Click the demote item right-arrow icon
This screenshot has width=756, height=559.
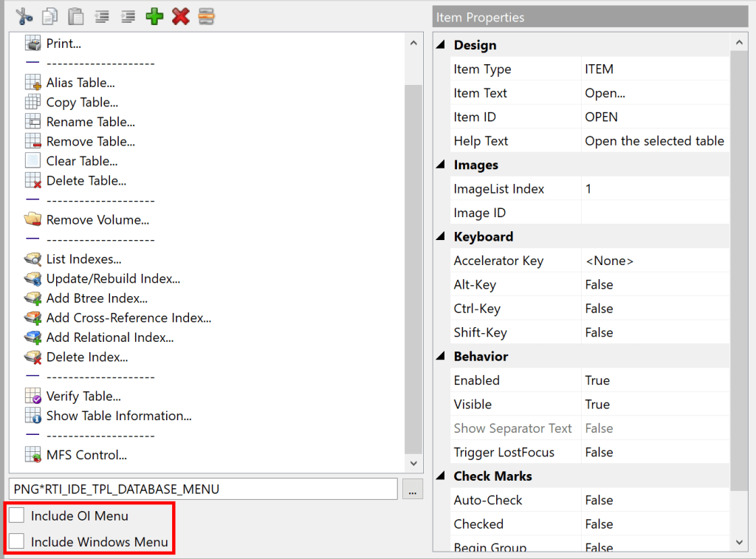point(127,16)
